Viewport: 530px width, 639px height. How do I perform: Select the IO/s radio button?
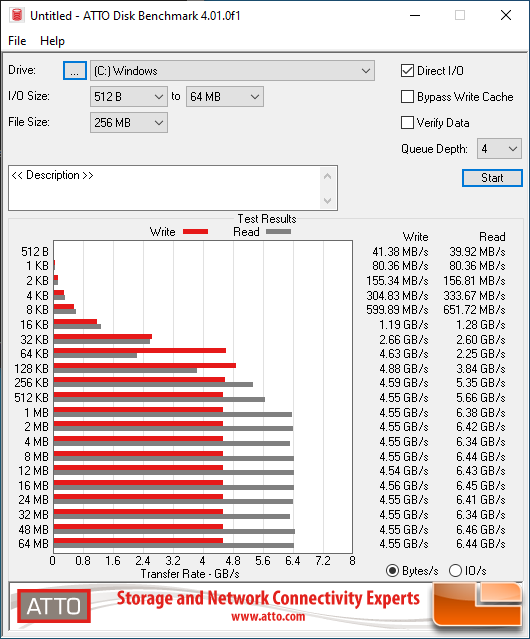[x=455, y=571]
